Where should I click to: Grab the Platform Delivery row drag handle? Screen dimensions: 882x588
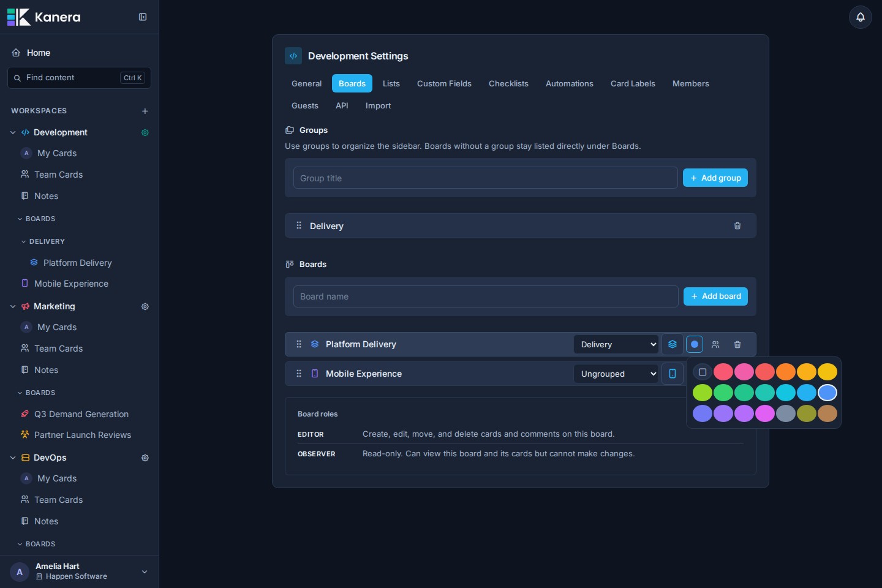299,344
